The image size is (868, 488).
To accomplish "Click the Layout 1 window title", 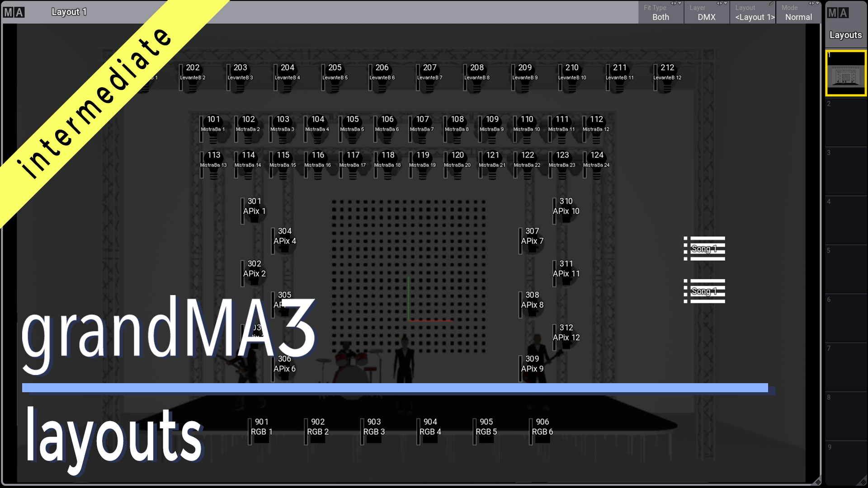I will [x=69, y=12].
